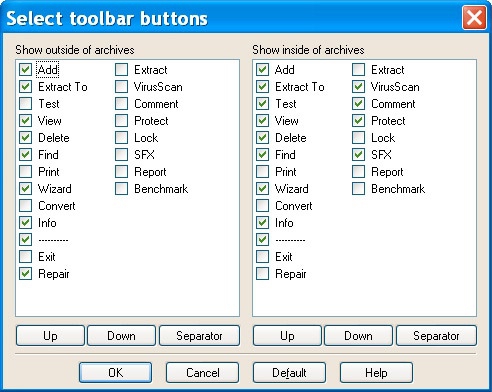This screenshot has height=392, width=492.
Task: Disable Protect in inside archives list
Action: coord(358,121)
